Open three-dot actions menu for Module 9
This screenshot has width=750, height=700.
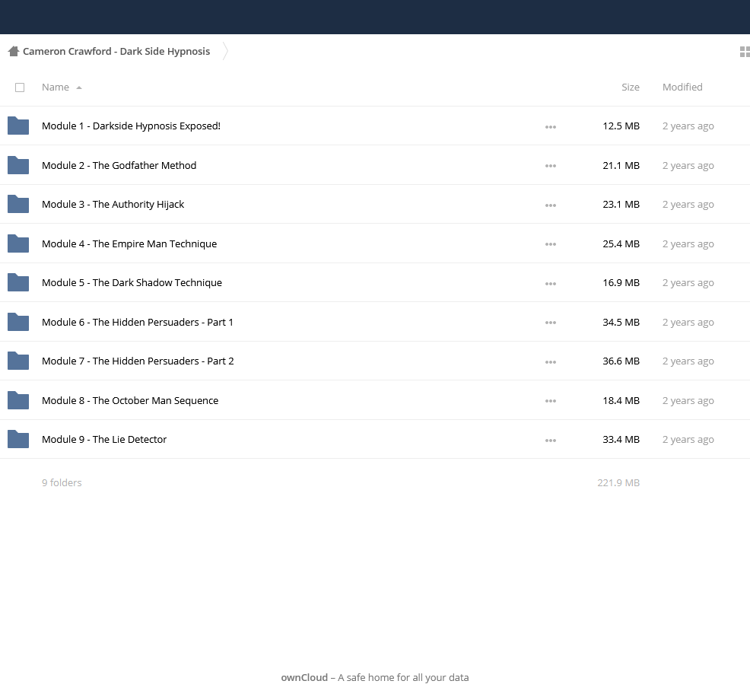551,441
